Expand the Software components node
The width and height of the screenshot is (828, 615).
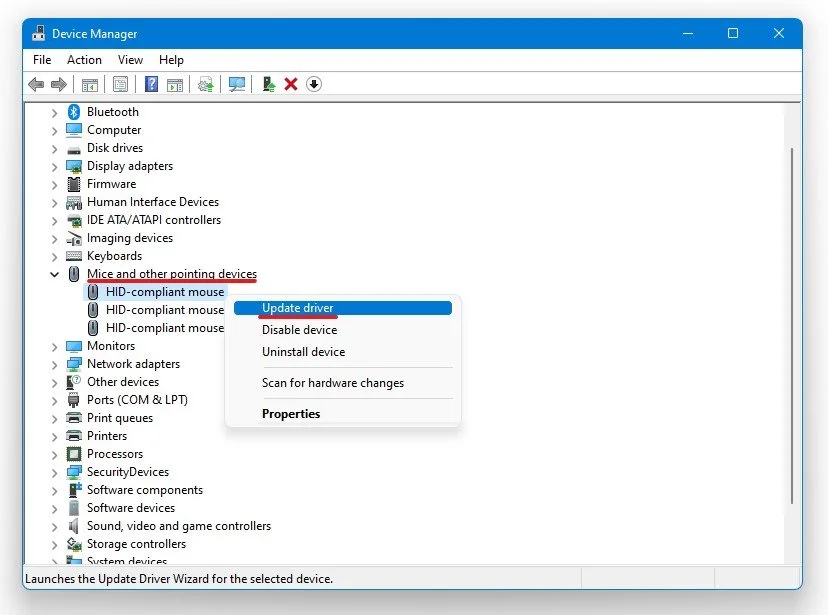coord(54,490)
